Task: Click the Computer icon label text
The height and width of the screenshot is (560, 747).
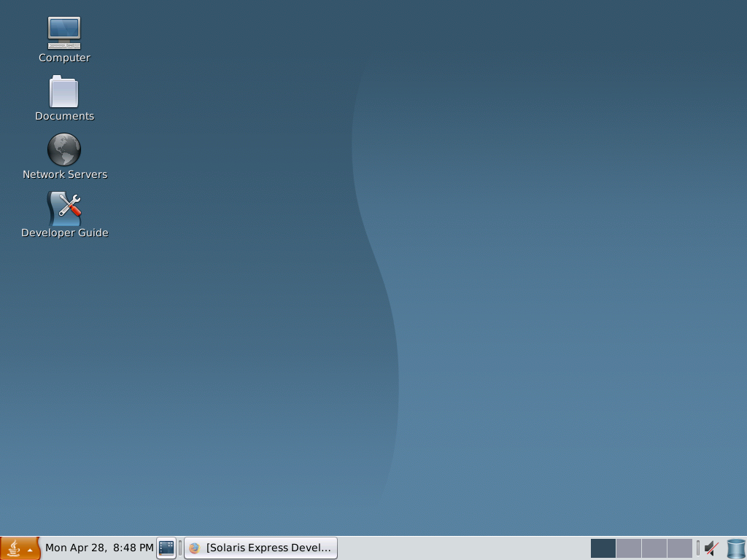Action: [64, 58]
